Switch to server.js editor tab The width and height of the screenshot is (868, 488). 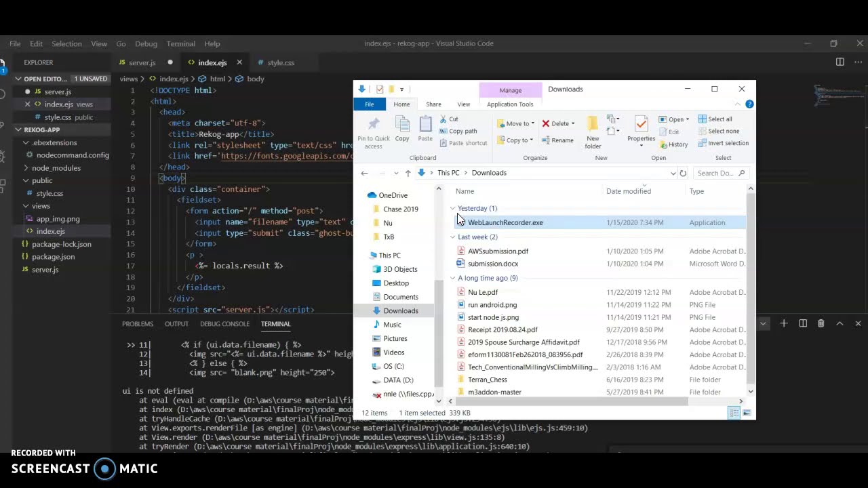tap(142, 62)
